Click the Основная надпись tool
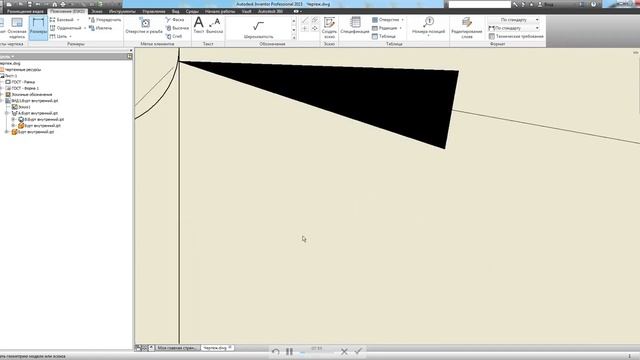Image resolution: width=640 pixels, height=360 pixels. click(x=17, y=28)
